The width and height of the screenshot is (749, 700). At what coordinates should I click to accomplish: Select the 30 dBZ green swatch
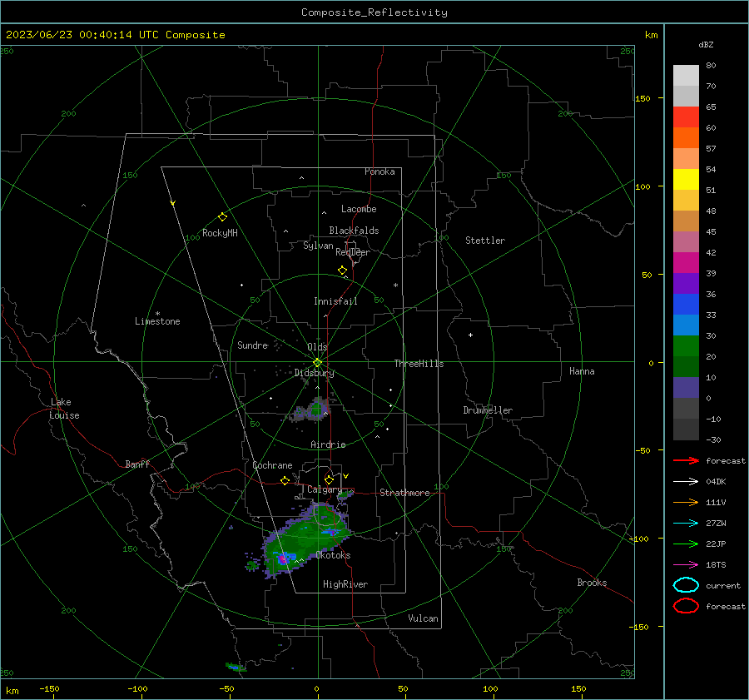[x=686, y=346]
